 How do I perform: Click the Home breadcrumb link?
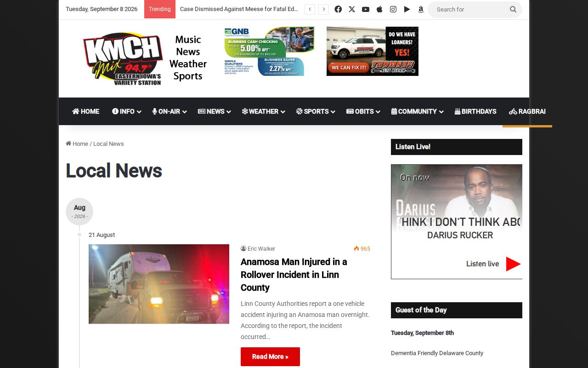[x=80, y=144]
